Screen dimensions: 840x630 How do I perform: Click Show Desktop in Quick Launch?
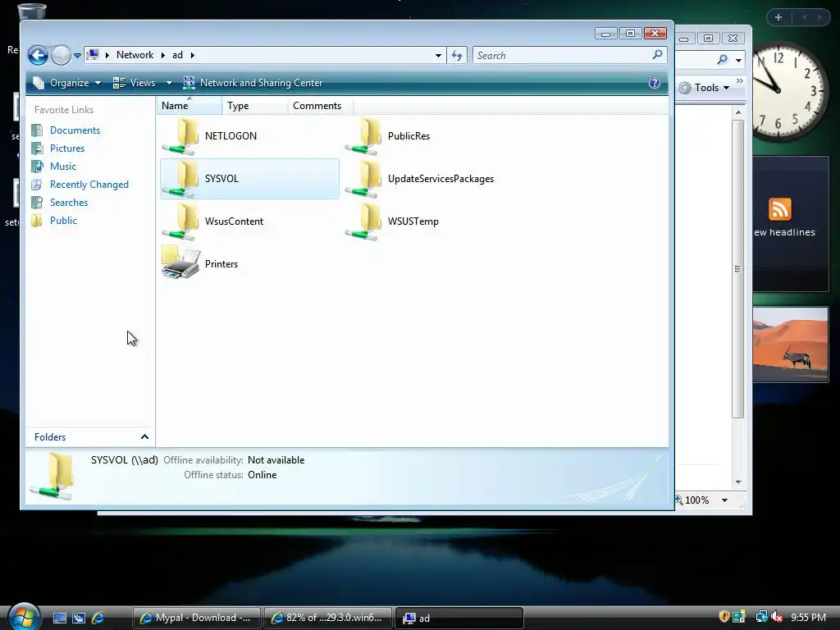(x=59, y=618)
